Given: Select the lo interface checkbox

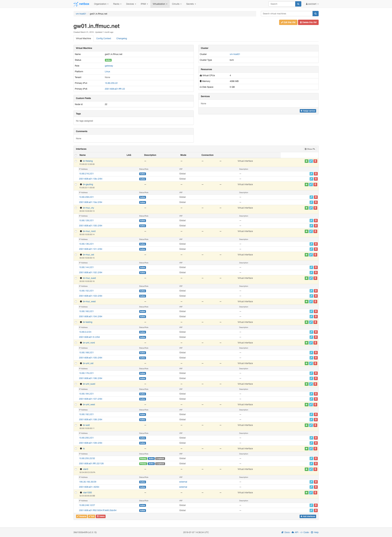Looking at the screenshot, I should point(76,449).
